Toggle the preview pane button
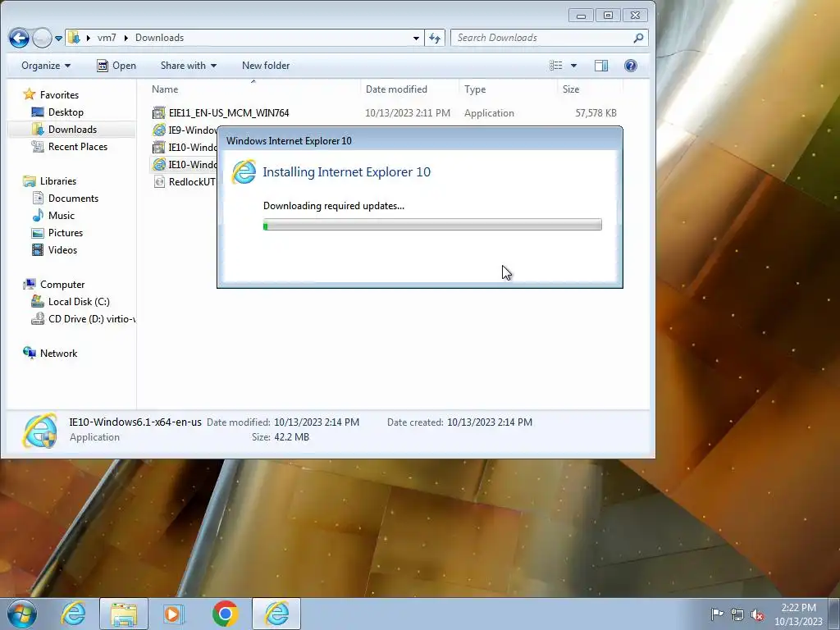 pos(601,66)
